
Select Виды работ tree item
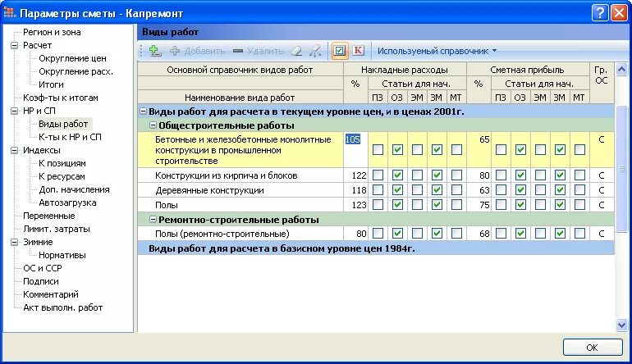(x=63, y=124)
